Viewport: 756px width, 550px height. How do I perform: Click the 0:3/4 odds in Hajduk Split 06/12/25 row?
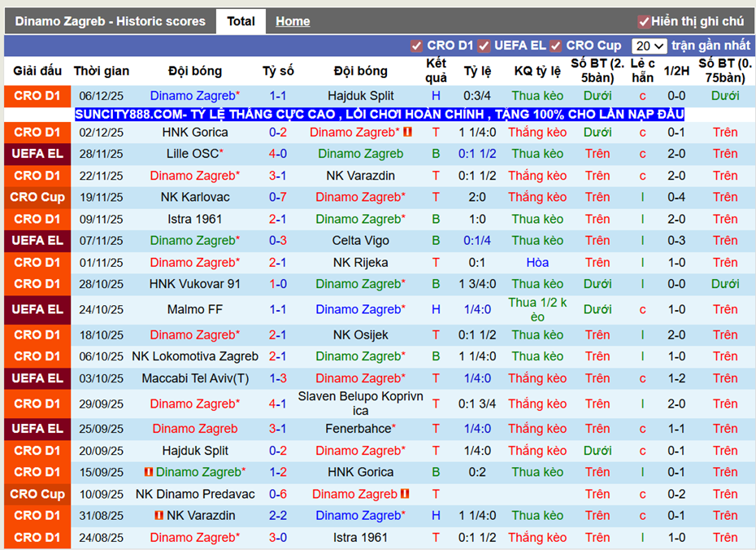click(x=477, y=96)
